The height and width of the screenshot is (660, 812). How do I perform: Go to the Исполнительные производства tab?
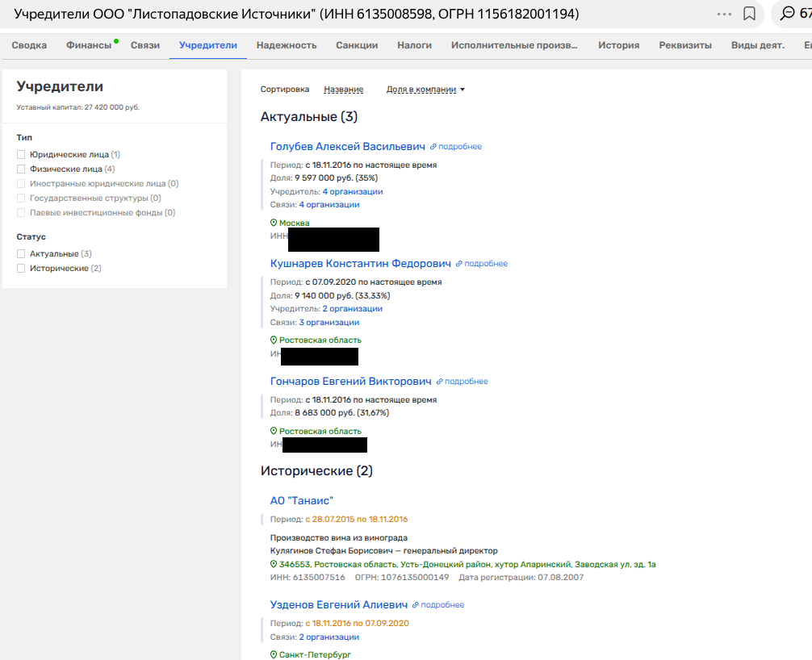tap(514, 45)
